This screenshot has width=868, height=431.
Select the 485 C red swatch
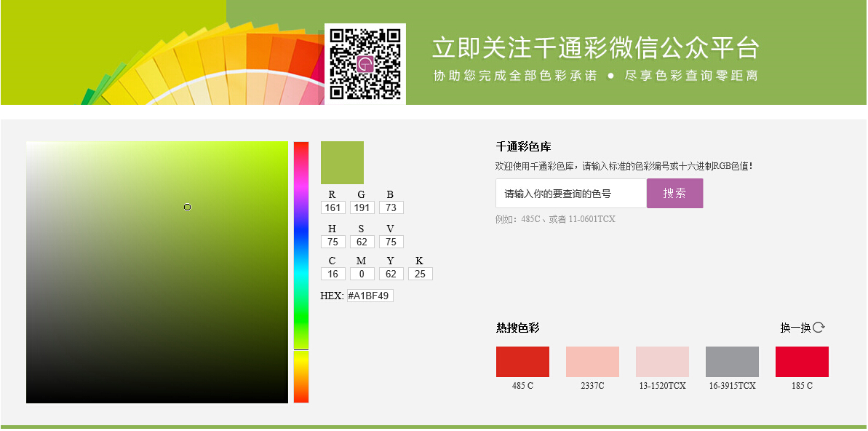click(522, 362)
